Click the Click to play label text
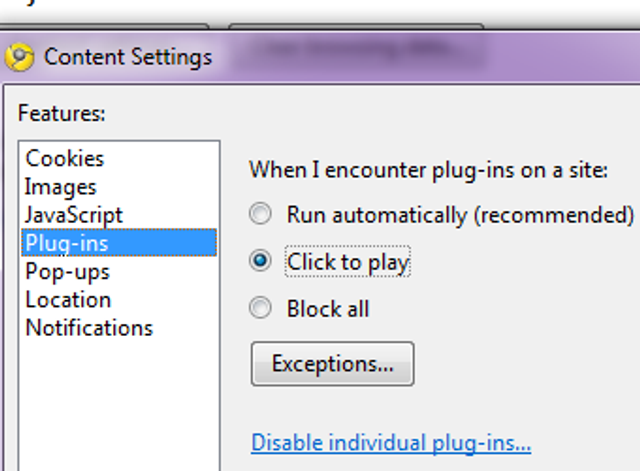Image resolution: width=640 pixels, height=471 pixels. tap(348, 262)
